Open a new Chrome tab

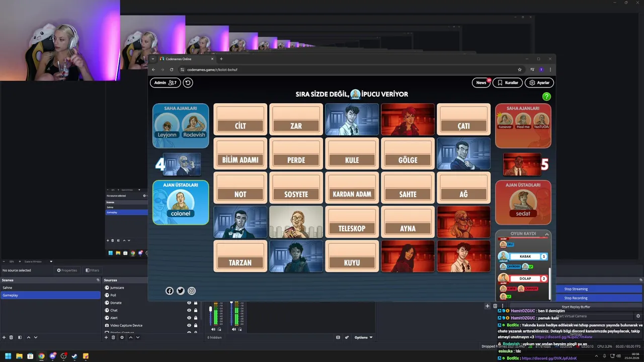point(221,59)
